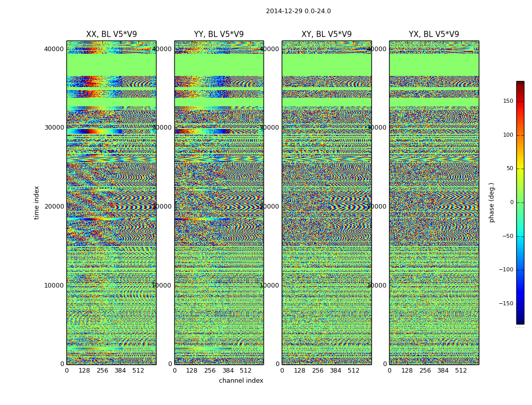Click the 128 x-tick under YY panel
532x405 pixels.
coord(192,371)
